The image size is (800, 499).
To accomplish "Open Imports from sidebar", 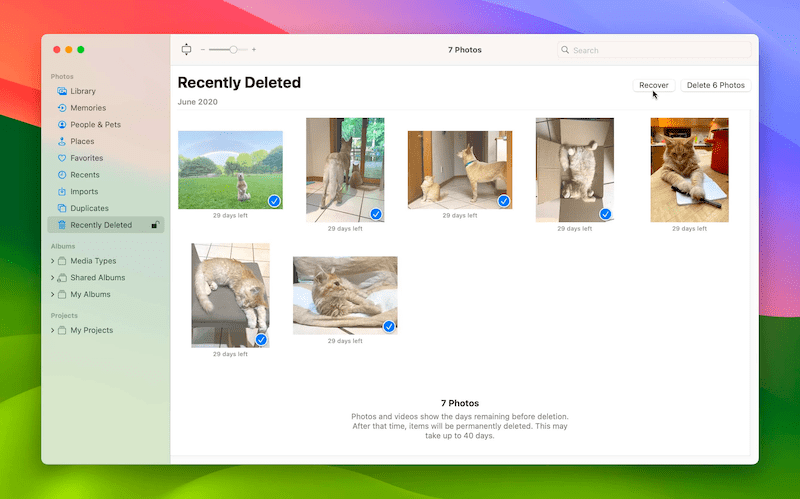I will tap(106, 191).
